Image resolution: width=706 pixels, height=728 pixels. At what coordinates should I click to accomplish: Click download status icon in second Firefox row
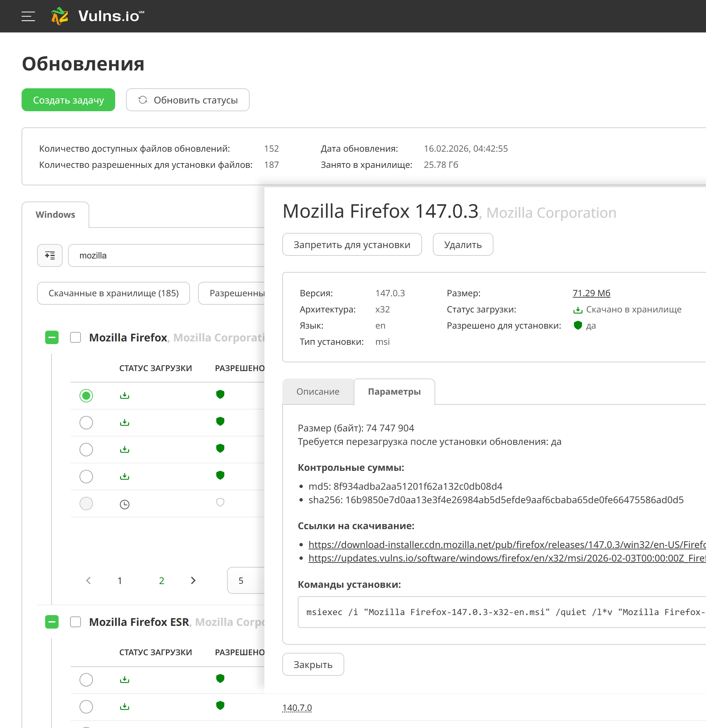(124, 422)
